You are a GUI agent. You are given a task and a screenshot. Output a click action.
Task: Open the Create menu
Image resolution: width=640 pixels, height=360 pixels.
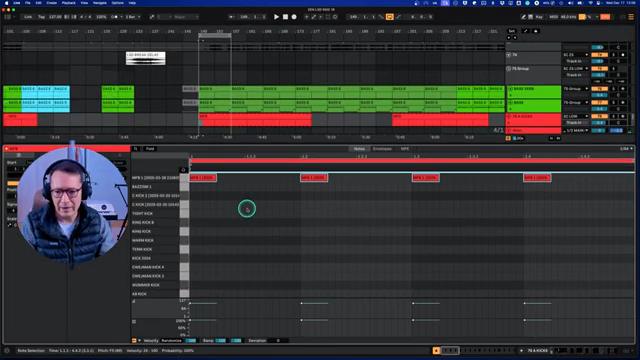click(51, 3)
